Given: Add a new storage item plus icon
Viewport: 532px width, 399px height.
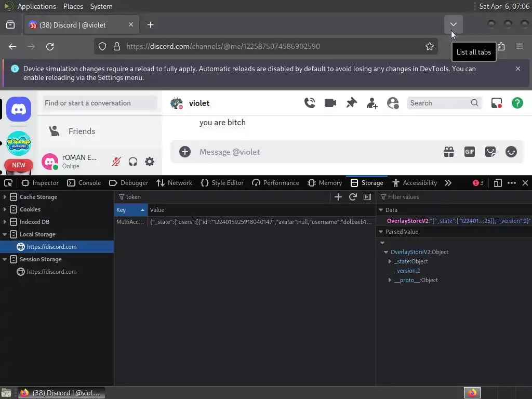Looking at the screenshot, I should click(x=338, y=197).
